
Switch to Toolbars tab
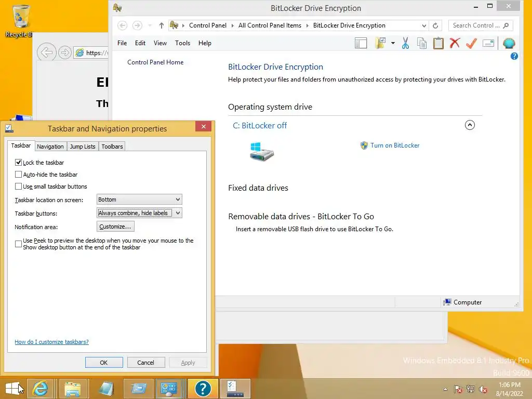pyautogui.click(x=112, y=147)
